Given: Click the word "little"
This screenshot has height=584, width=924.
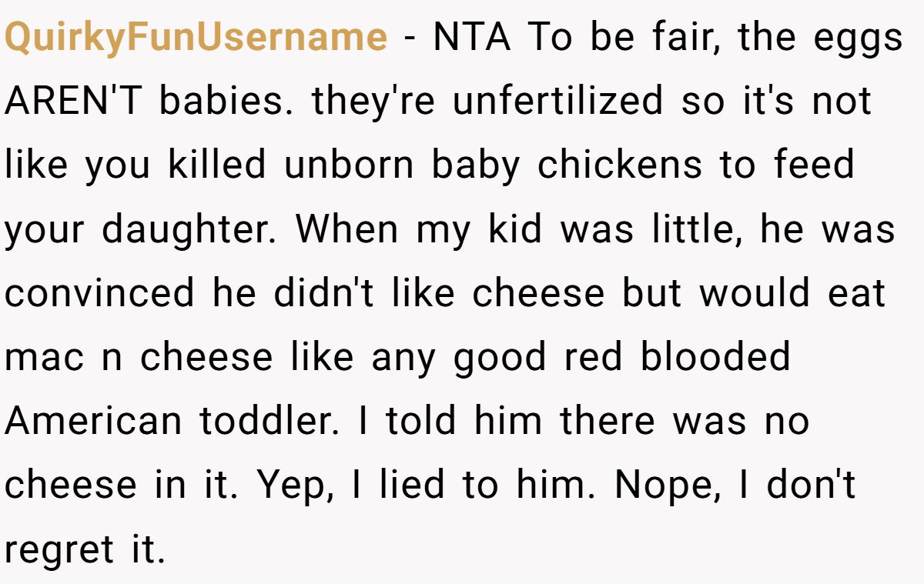Looking at the screenshot, I should click(x=696, y=229).
